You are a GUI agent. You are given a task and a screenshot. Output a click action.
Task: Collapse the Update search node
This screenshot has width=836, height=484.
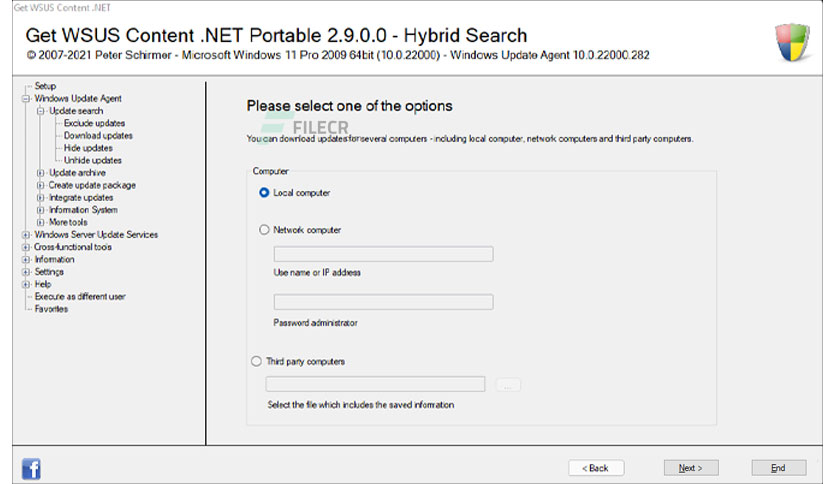tap(41, 111)
